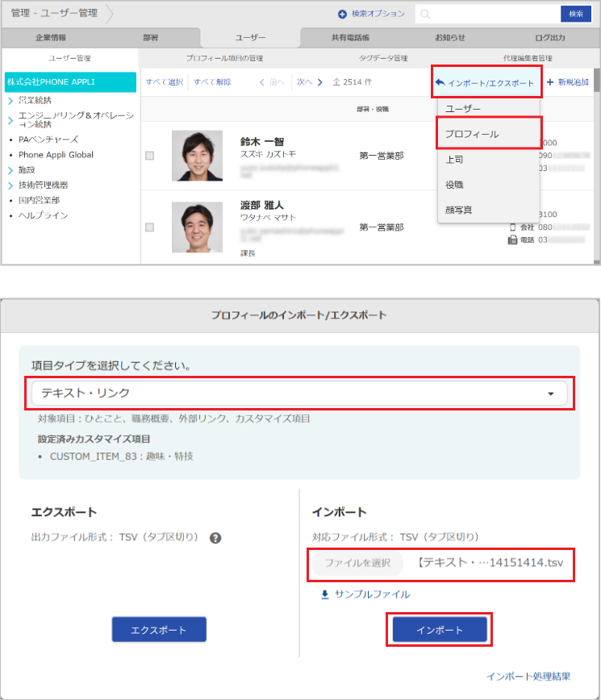Select 株式会社PHONE APPLI in tree
The image size is (601, 700).
(x=70, y=82)
